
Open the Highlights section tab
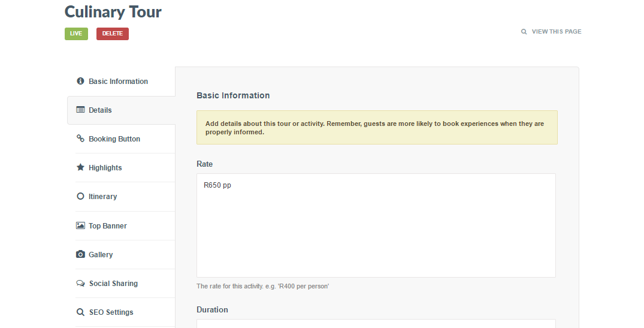click(x=105, y=168)
